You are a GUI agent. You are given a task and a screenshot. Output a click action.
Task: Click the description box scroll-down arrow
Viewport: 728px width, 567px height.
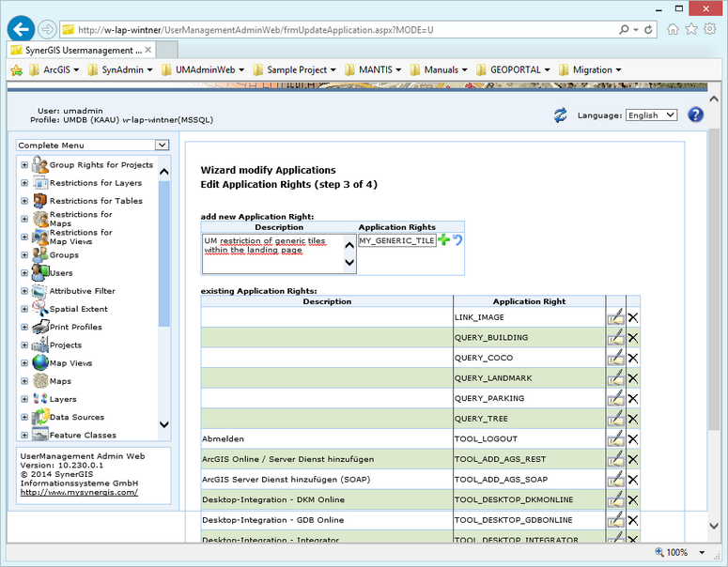(x=349, y=263)
